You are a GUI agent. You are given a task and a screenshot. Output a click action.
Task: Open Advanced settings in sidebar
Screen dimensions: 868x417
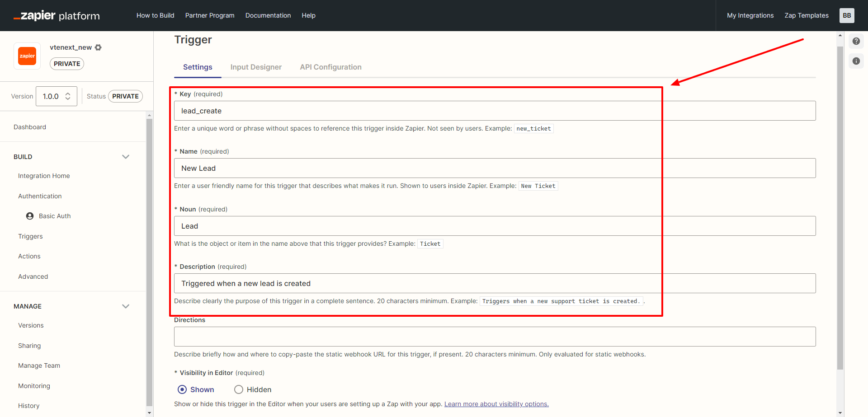[x=33, y=276]
